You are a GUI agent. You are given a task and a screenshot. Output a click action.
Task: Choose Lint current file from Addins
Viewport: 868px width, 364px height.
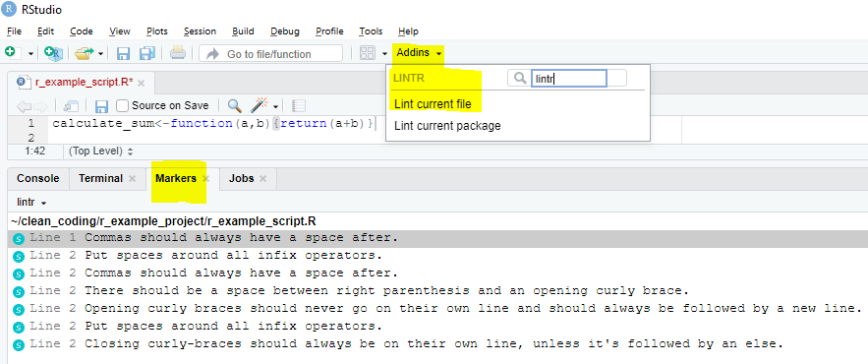pos(433,104)
